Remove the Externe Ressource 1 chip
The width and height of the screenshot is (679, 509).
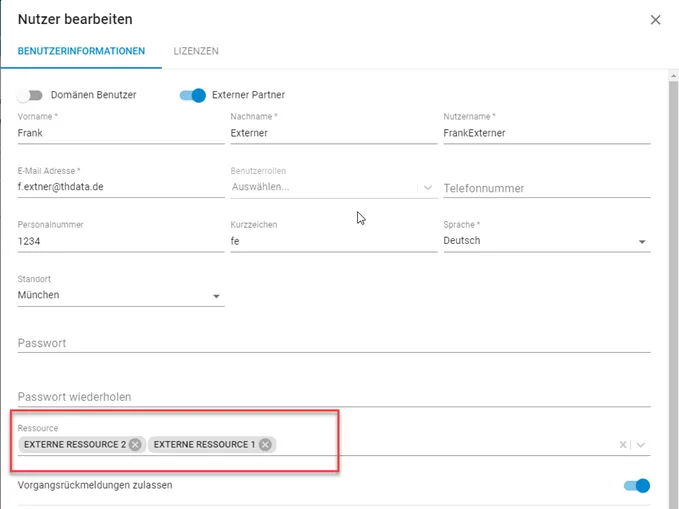[x=265, y=445]
